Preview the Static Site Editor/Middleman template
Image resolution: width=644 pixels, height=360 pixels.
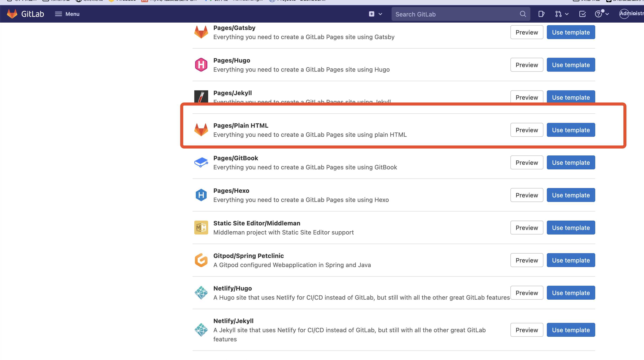pyautogui.click(x=526, y=227)
